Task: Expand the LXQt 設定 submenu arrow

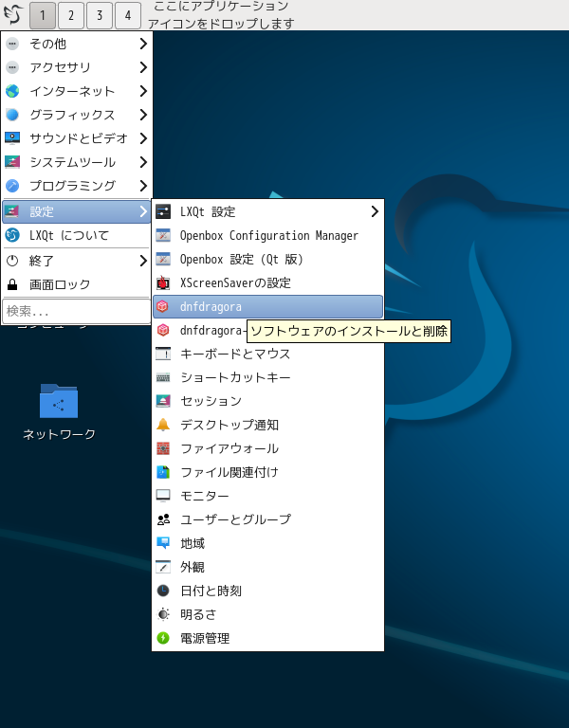Action: tap(375, 211)
